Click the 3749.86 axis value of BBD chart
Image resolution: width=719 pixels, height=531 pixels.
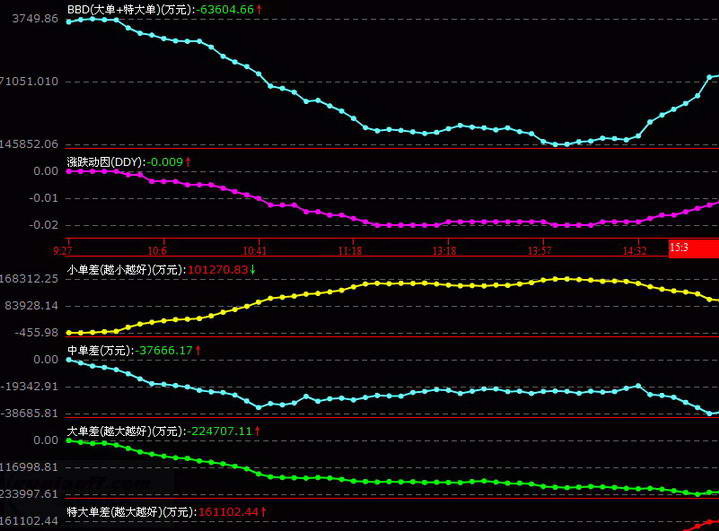[35, 18]
